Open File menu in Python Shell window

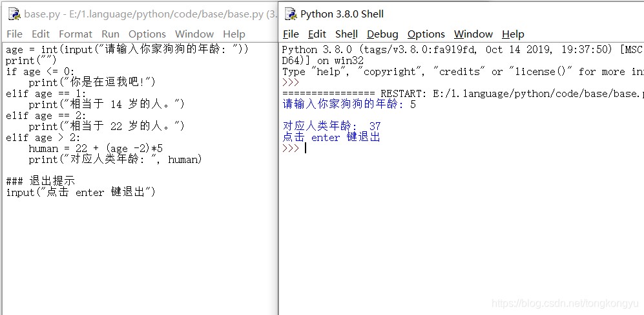[x=291, y=34]
